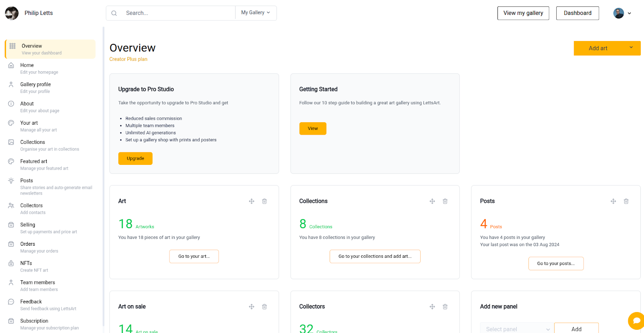Expand the My Gallery search dropdown
Viewport: 644px width, 333px height.
pyautogui.click(x=256, y=13)
